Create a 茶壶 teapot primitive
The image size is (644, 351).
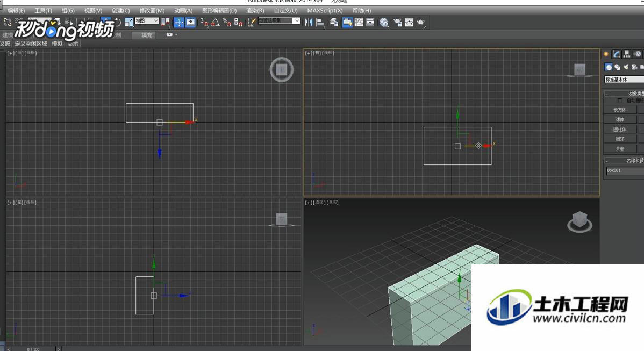pos(620,149)
